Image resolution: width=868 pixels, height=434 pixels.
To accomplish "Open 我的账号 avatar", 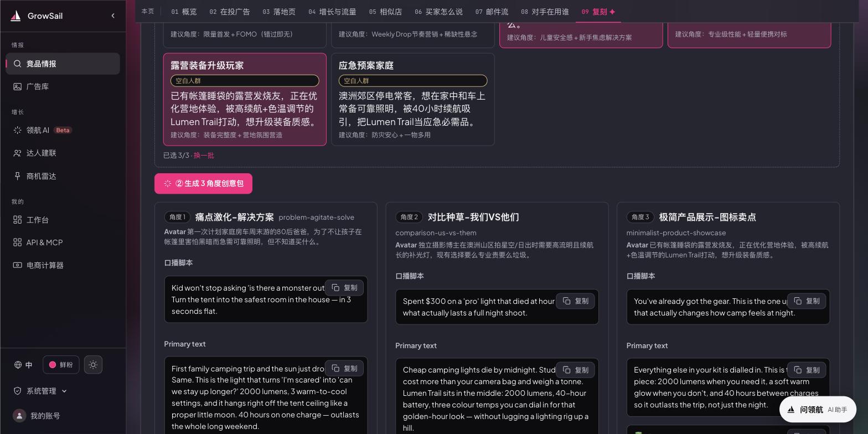I will coord(19,416).
